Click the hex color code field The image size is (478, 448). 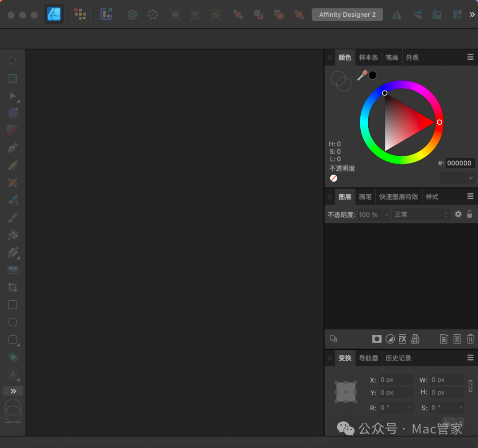460,163
